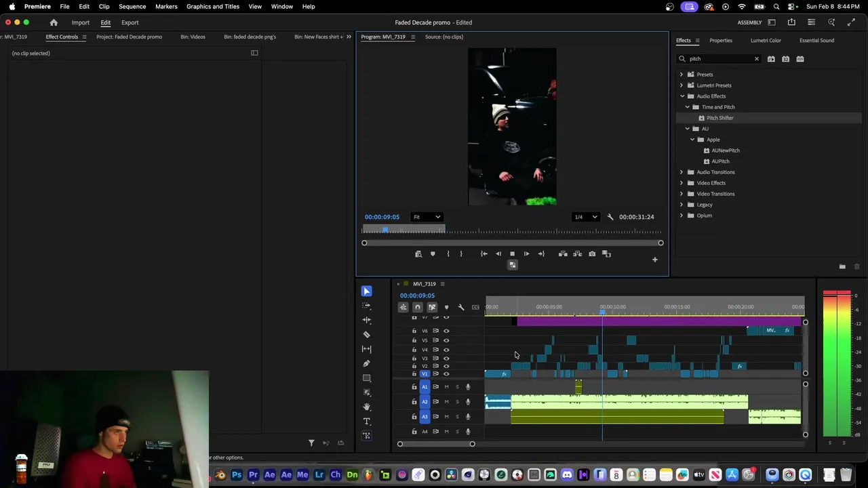868x488 pixels.
Task: Select the Rectangle tool
Action: point(366,378)
